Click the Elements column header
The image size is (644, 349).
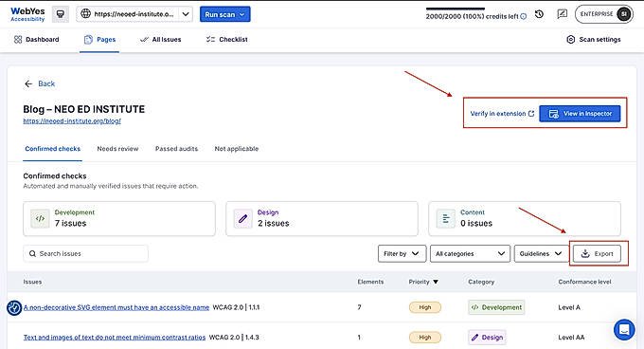pos(370,282)
